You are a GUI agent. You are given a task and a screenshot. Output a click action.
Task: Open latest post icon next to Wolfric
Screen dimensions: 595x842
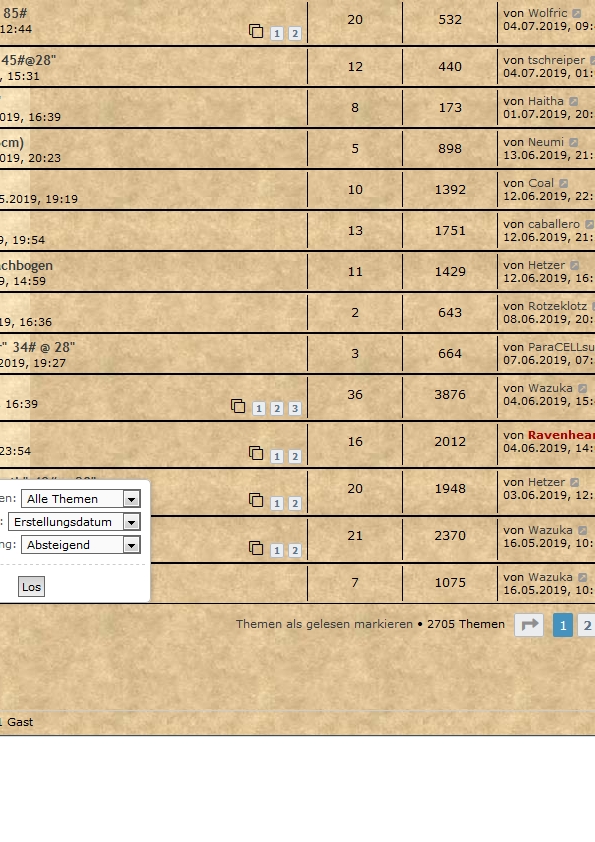576,13
